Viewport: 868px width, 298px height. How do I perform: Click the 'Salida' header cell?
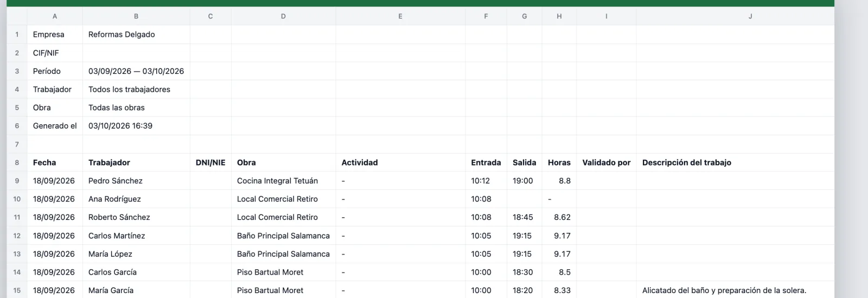[x=524, y=162]
